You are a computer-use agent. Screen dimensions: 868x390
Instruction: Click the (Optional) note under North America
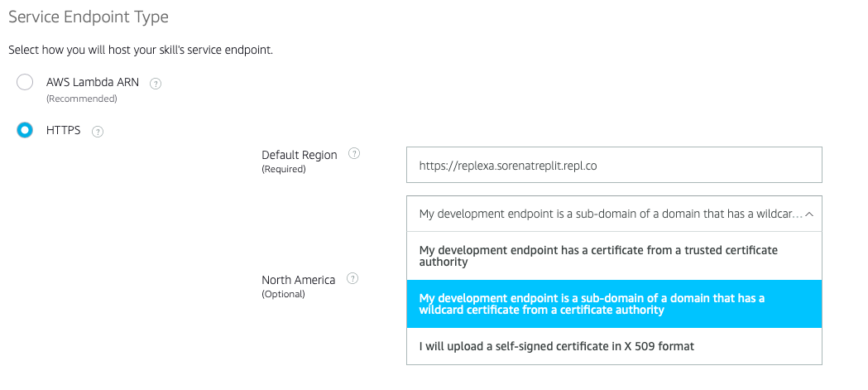pyautogui.click(x=284, y=294)
